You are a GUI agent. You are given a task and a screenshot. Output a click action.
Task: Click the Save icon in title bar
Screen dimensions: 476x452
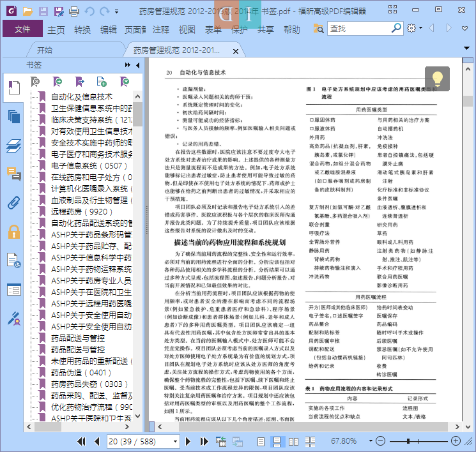(43, 11)
